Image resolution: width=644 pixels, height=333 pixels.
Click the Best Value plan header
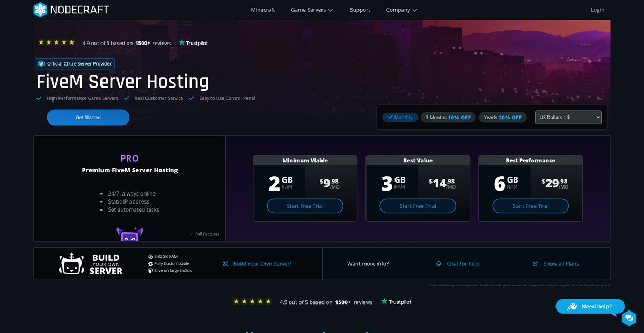(418, 160)
